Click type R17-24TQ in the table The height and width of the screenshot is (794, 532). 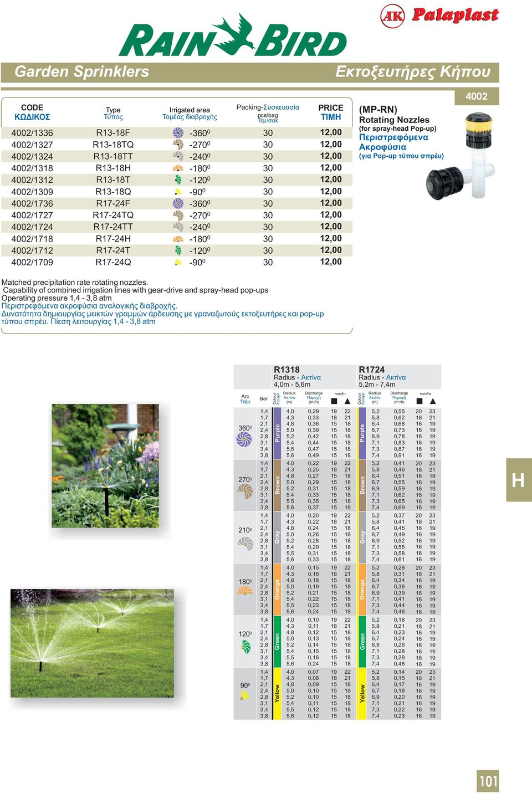(113, 215)
